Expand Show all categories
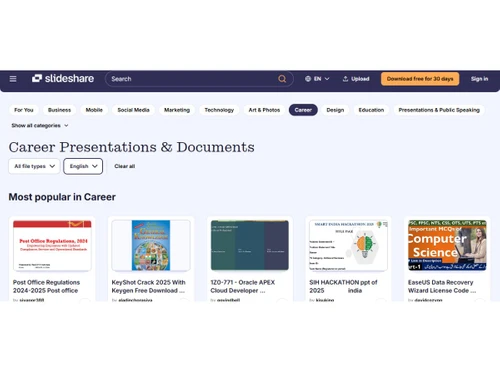This screenshot has height=375, width=500. point(40,126)
